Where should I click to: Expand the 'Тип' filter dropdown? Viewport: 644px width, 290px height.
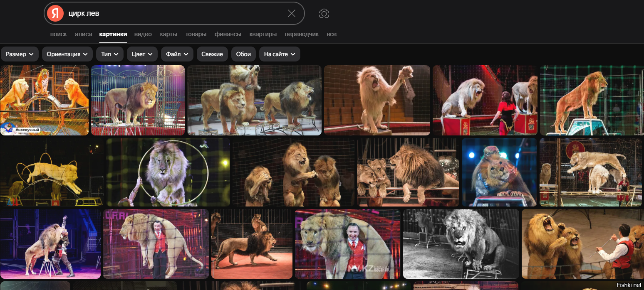click(x=110, y=54)
